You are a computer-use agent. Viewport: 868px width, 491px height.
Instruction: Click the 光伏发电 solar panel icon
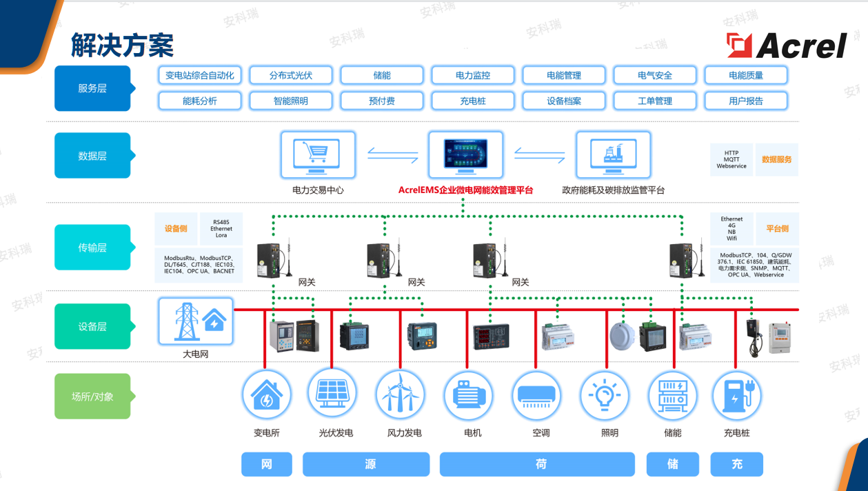[x=333, y=392]
